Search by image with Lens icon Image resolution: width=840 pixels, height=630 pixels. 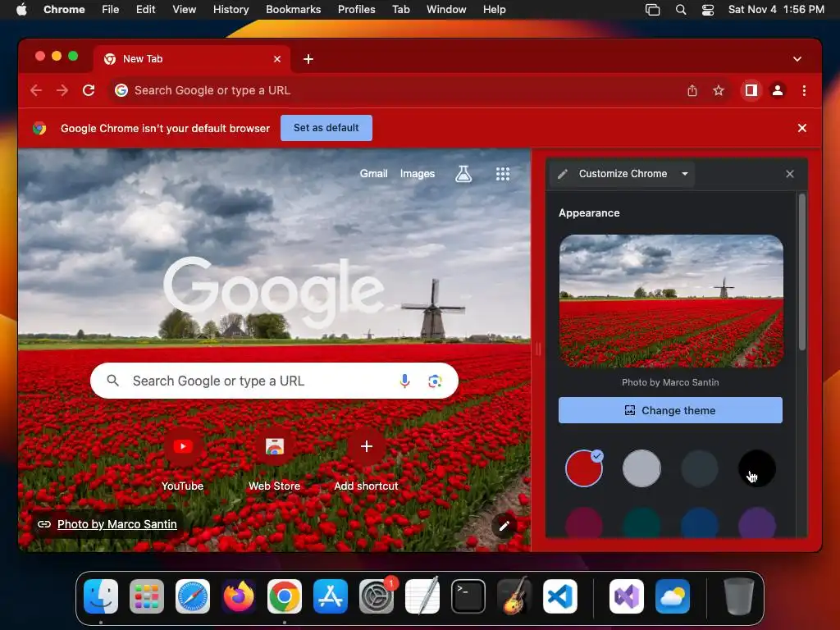point(435,381)
